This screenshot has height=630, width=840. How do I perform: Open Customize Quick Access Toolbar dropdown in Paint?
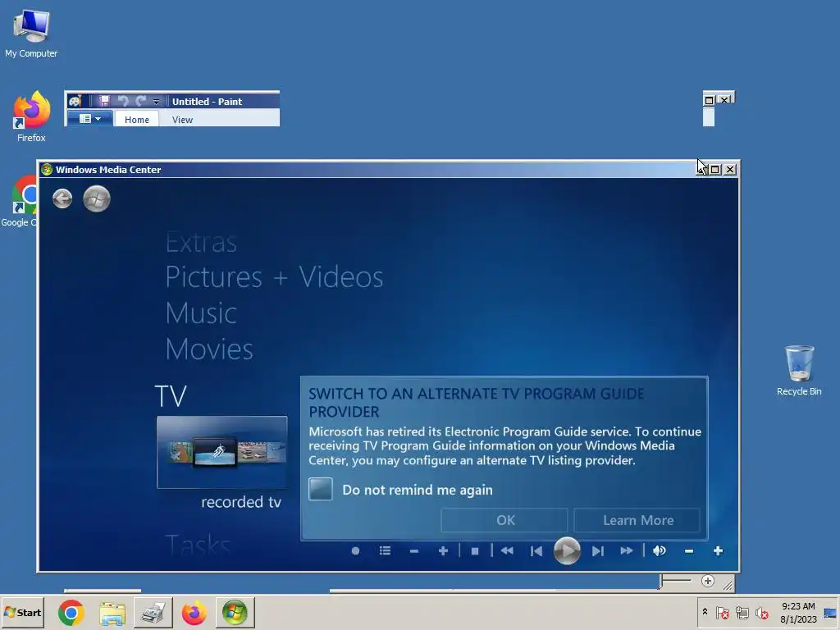pyautogui.click(x=156, y=101)
